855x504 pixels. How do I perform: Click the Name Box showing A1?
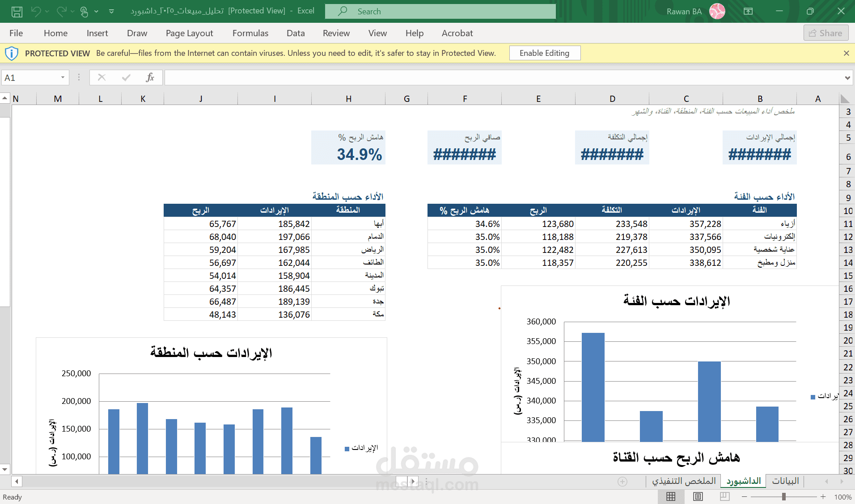click(x=30, y=78)
